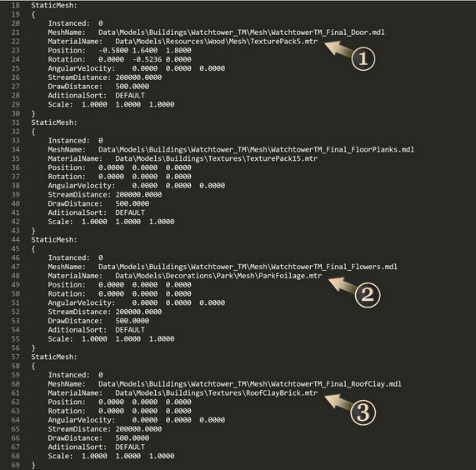This screenshot has height=470, width=476.
Task: Click the closing brace on line 56
Action: click(33, 348)
